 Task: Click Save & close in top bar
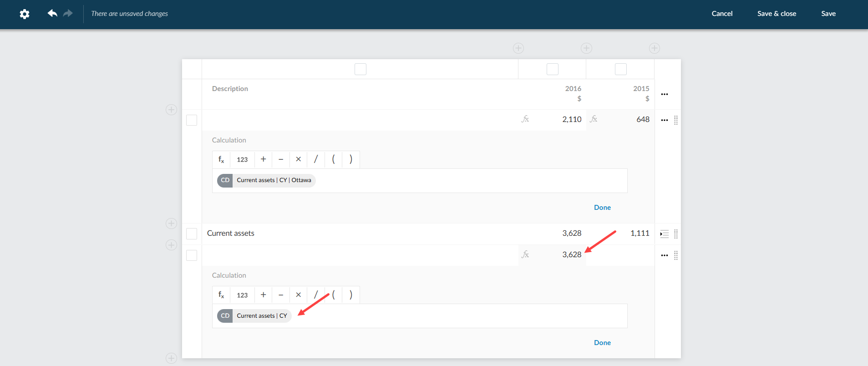coord(777,14)
